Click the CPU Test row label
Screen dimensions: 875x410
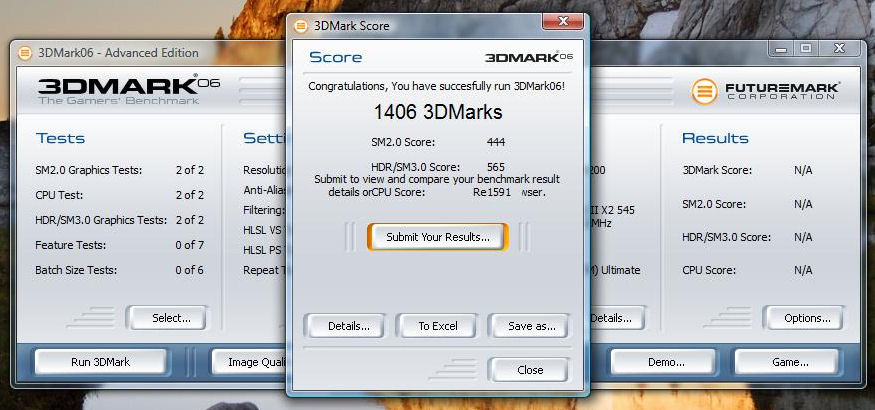point(58,195)
